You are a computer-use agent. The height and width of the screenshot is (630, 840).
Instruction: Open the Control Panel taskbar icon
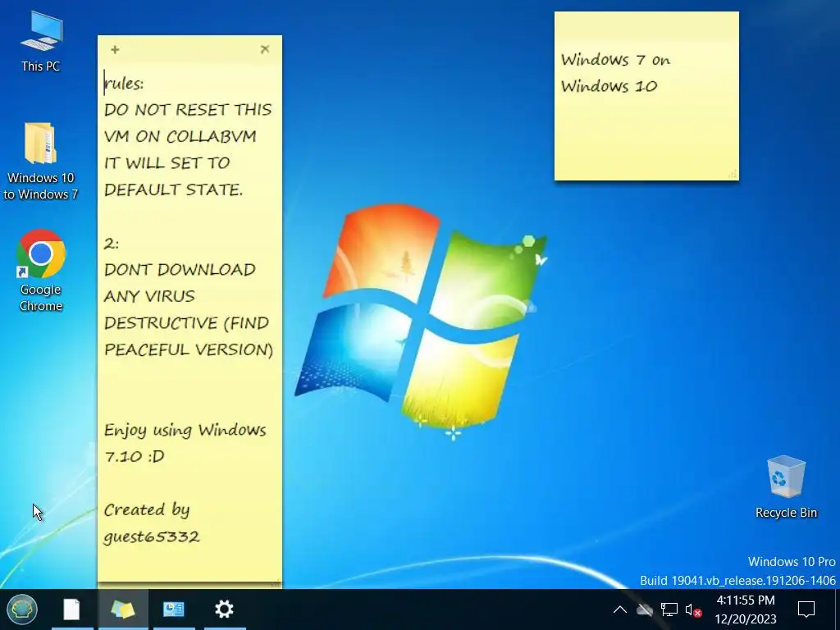pyautogui.click(x=174, y=609)
